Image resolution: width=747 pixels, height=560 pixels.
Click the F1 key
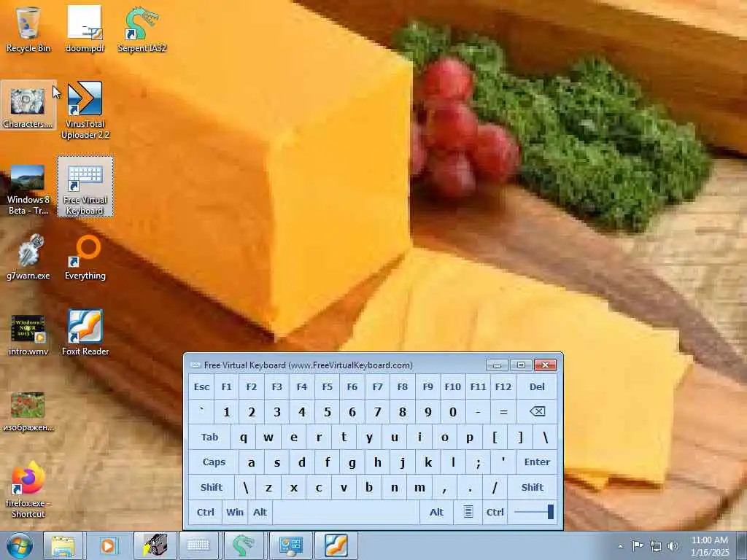tap(227, 386)
